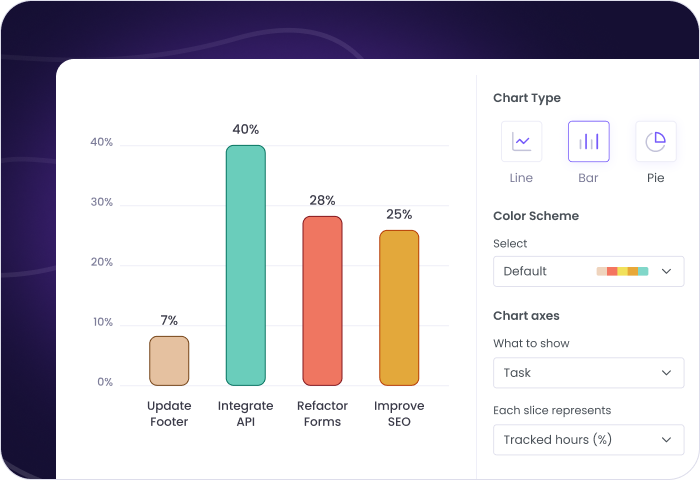Expand the Task dropdown chevron
The height and width of the screenshot is (480, 700).
[667, 373]
